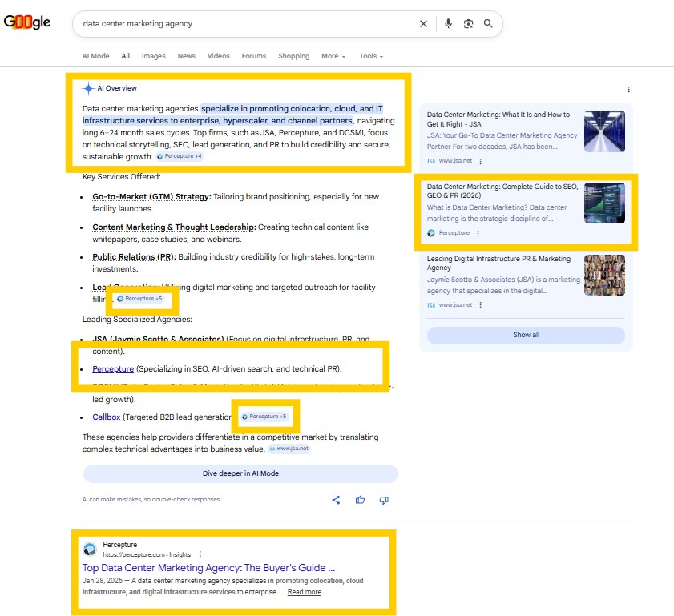Give thumbs down to the AI Overview
Viewport: 674px width, 616px height.
[383, 499]
